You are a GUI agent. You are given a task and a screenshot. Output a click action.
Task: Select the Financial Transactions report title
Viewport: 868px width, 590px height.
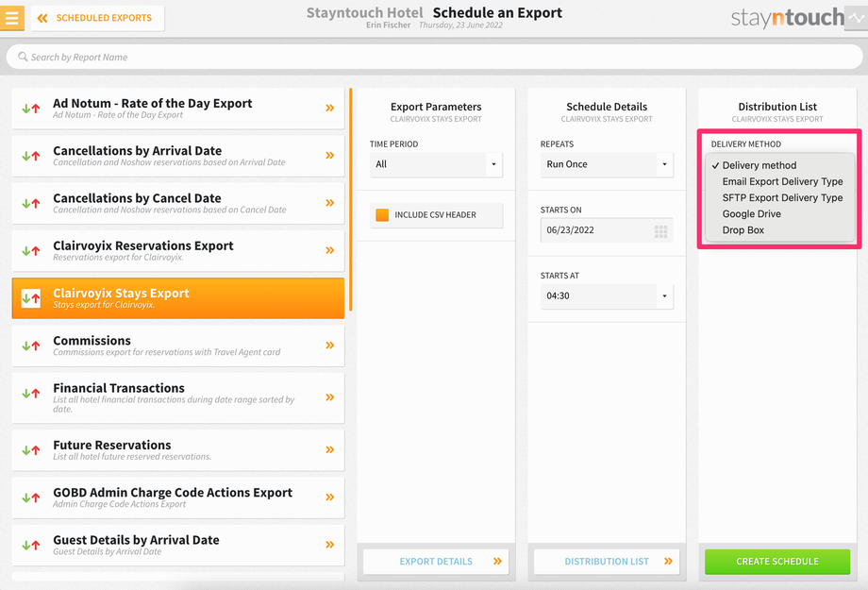coord(119,388)
